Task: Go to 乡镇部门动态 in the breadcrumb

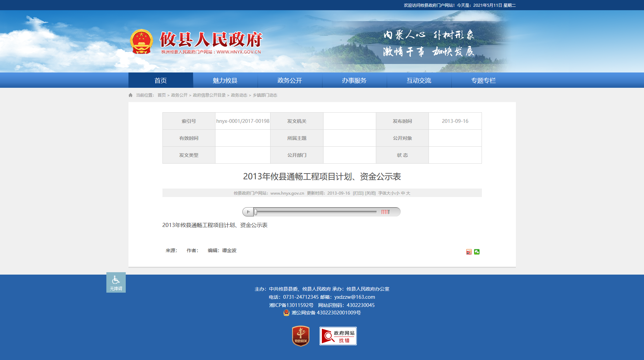Action: (265, 95)
